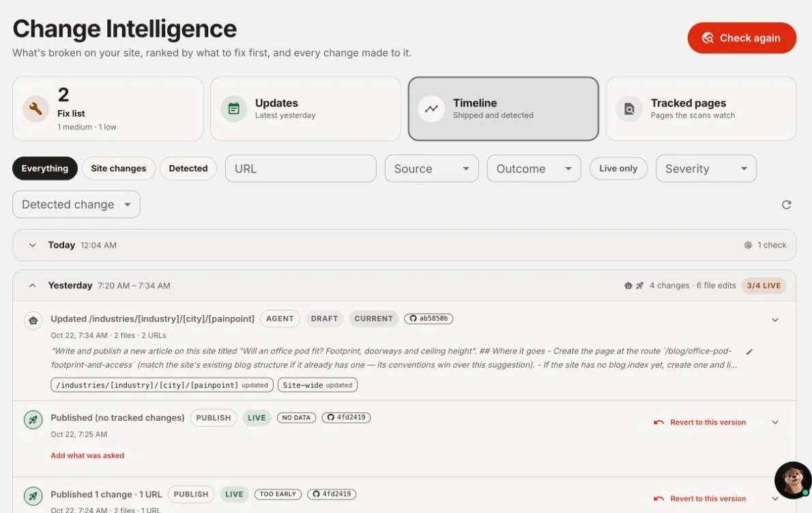Click PUBLISH tag on Published (no tracked changes)
This screenshot has height=513, width=812.
214,417
